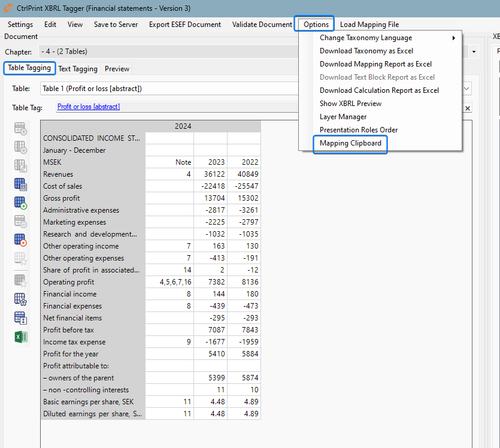Select Download Mapping Report as Excel
The image size is (500, 448).
point(375,64)
